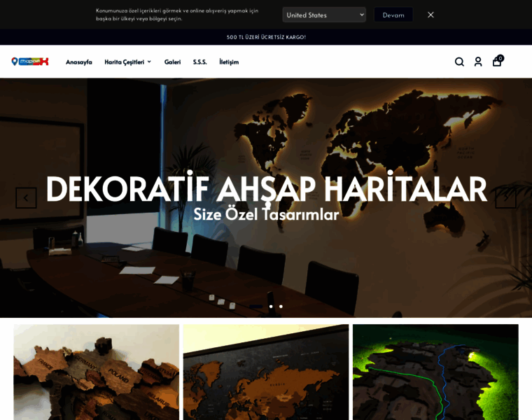Open the wooden Europe map thumbnail
Viewport: 532px width, 420px height.
coord(96,372)
